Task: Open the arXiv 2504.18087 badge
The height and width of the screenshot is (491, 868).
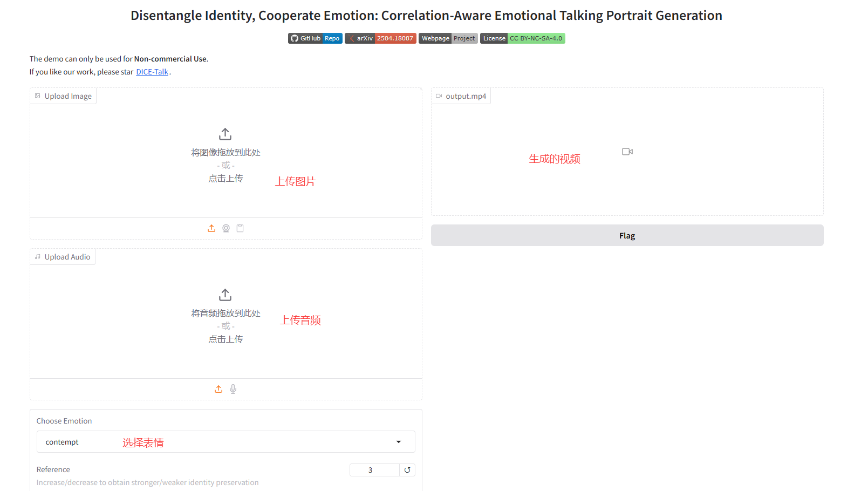Action: point(380,38)
